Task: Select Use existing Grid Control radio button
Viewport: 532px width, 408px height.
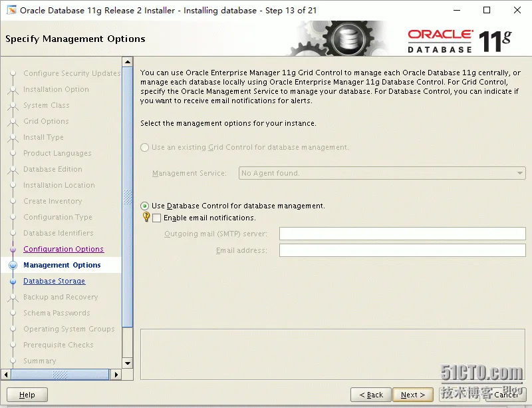Action: (145, 148)
